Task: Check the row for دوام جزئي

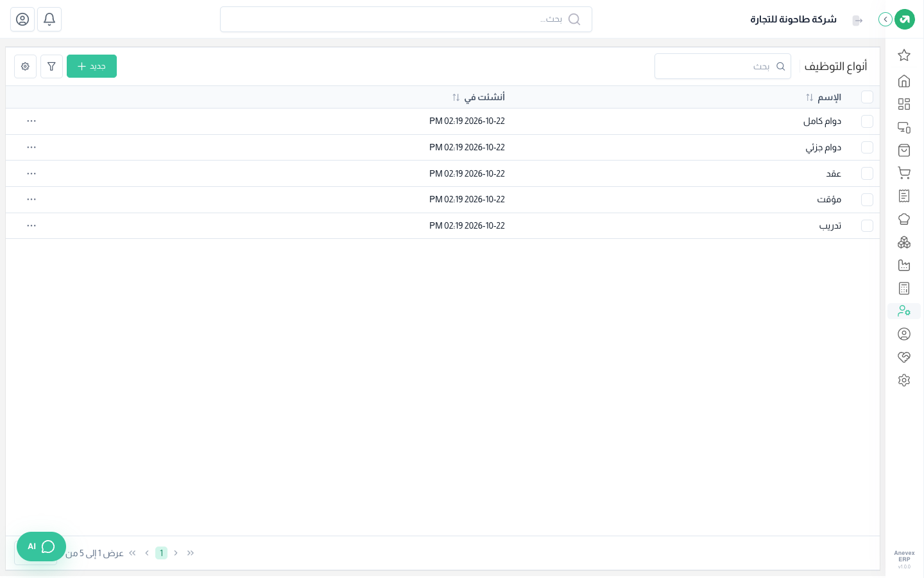Action: point(867,147)
